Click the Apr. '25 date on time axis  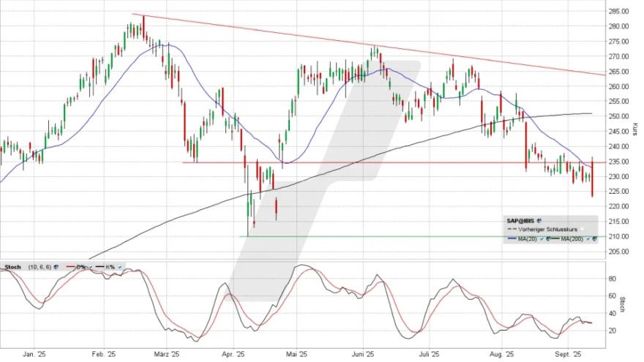(x=233, y=353)
